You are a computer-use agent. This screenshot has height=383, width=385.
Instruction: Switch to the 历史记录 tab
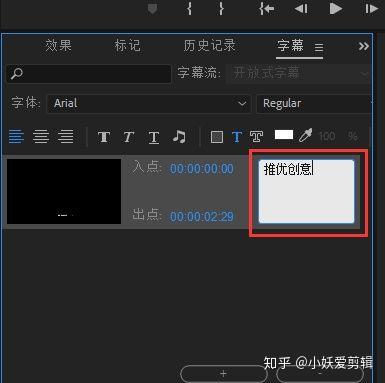[209, 45]
